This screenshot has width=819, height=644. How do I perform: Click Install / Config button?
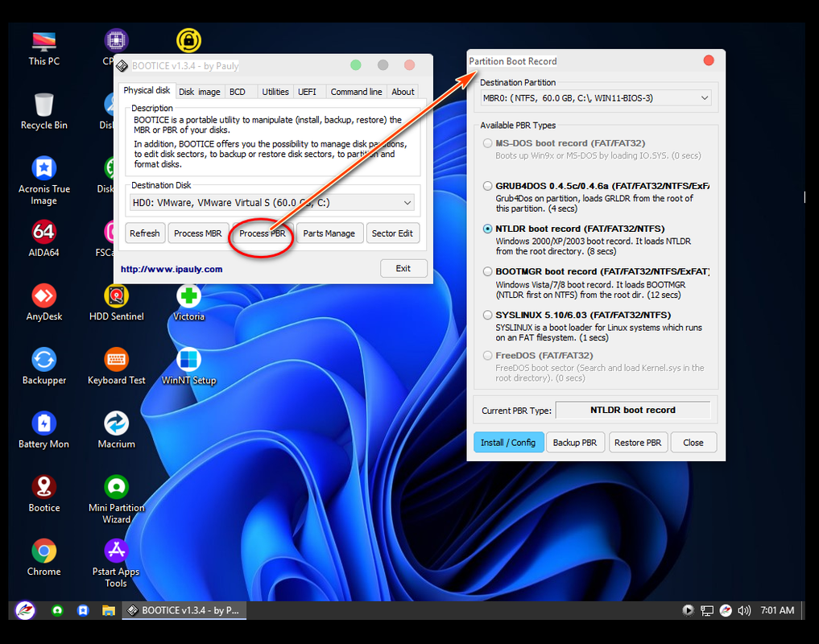pyautogui.click(x=508, y=443)
